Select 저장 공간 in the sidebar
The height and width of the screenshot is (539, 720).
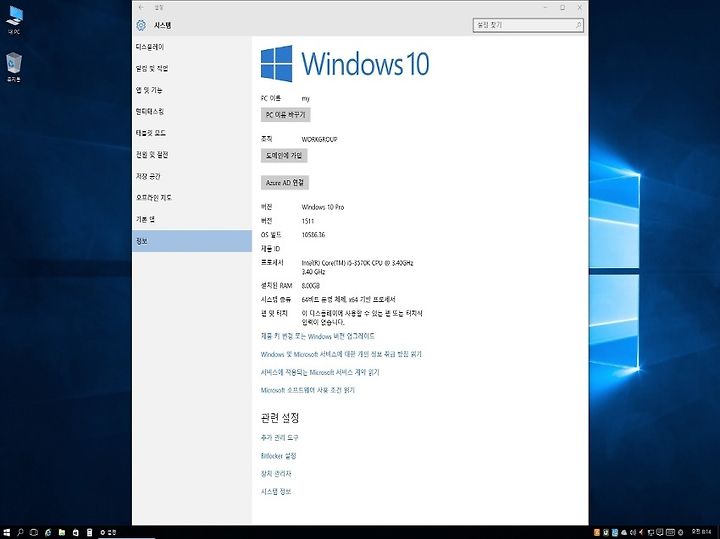coord(191,176)
